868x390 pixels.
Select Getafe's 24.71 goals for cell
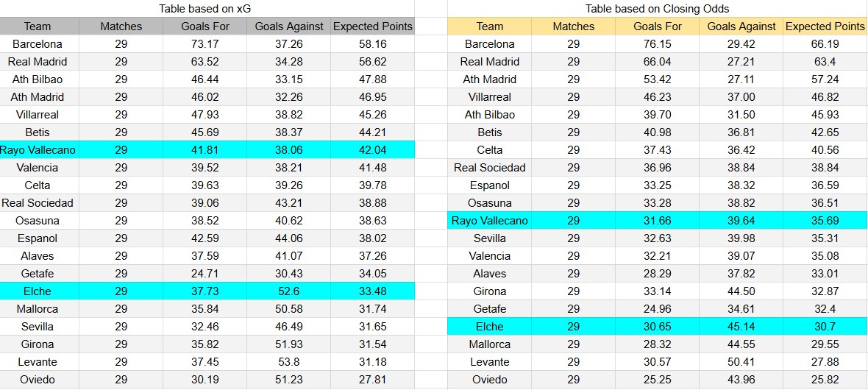205,274
